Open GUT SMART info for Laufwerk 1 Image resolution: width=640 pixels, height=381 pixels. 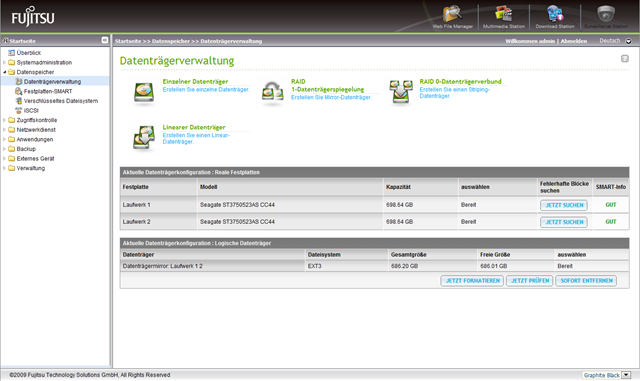coord(611,205)
